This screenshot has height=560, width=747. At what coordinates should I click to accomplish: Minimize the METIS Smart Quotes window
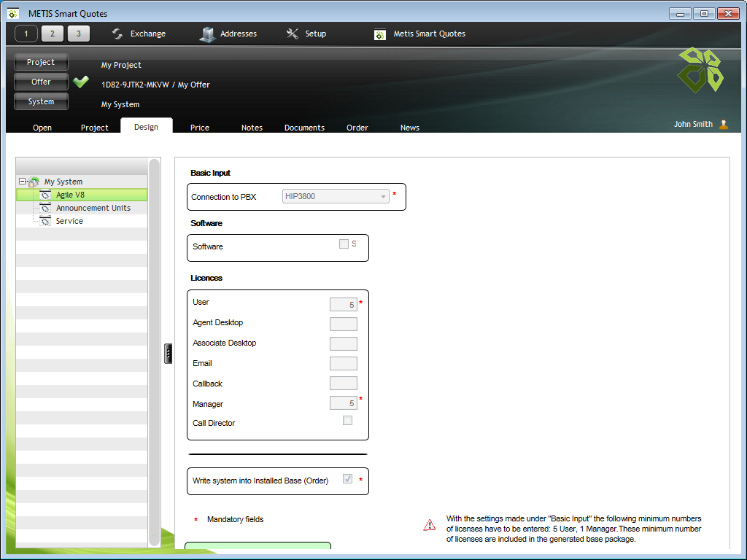click(680, 13)
